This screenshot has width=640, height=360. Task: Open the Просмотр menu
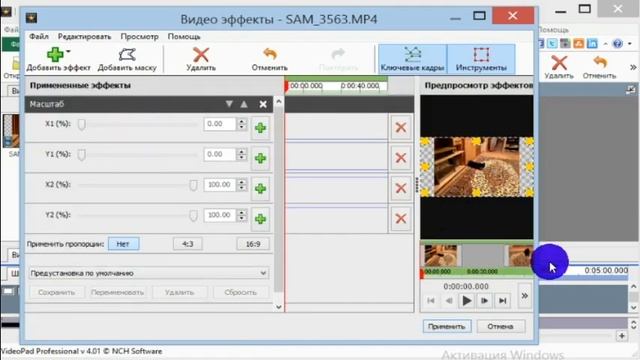pos(139,36)
